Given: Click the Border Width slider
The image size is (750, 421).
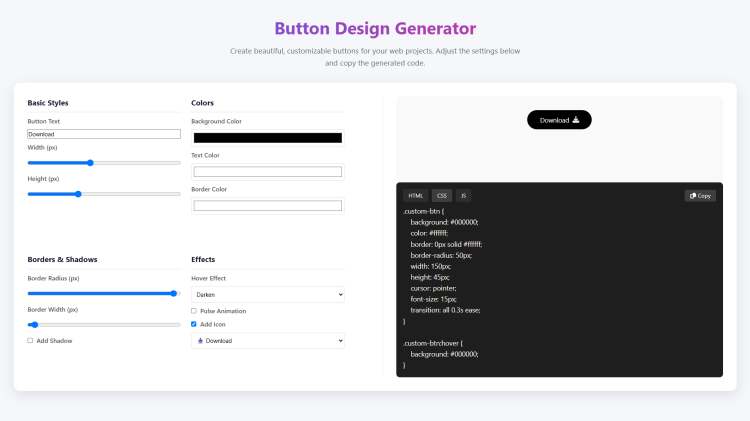Looking at the screenshot, I should click(104, 325).
